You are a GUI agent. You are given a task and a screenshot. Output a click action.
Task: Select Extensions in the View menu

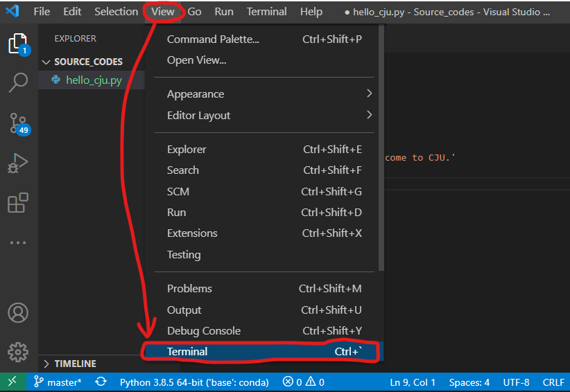[264, 233]
